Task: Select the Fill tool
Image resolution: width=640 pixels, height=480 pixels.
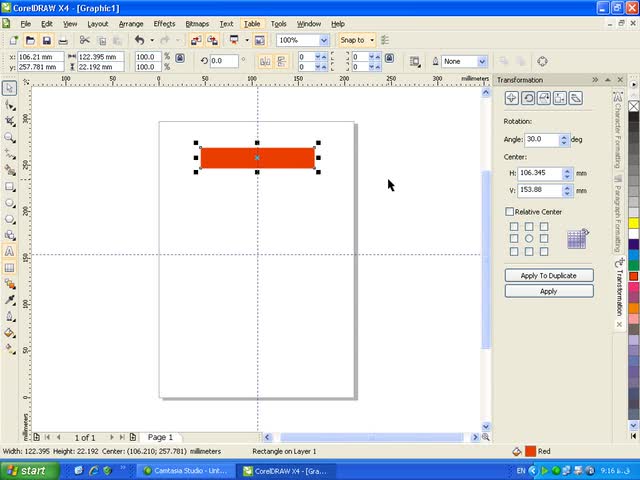Action: (x=9, y=333)
